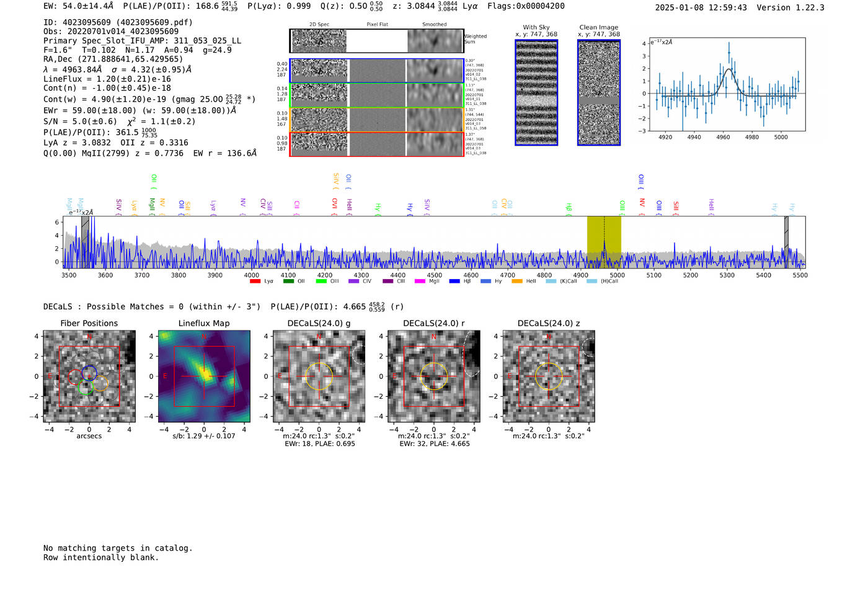Screen dimensions: 868x591
Task: Click the EWr = 59.00(±18.00) line
Action: point(140,110)
